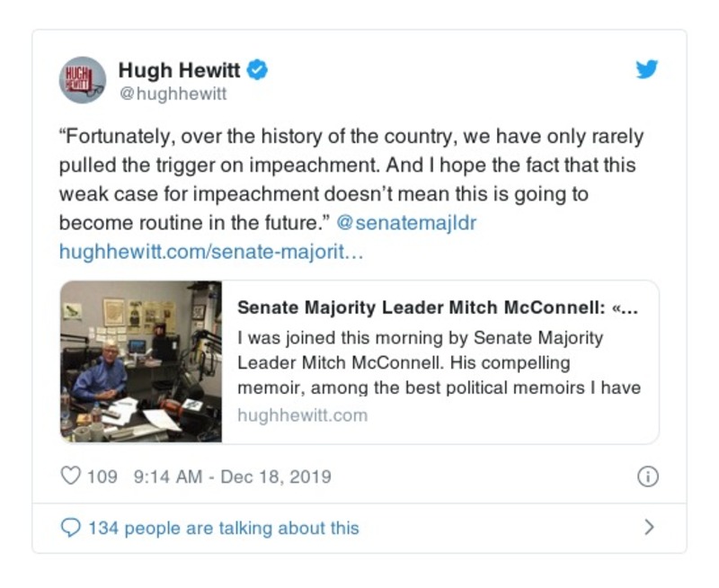719x588 pixels.
Task: Click the 109 likes count
Action: tap(102, 477)
